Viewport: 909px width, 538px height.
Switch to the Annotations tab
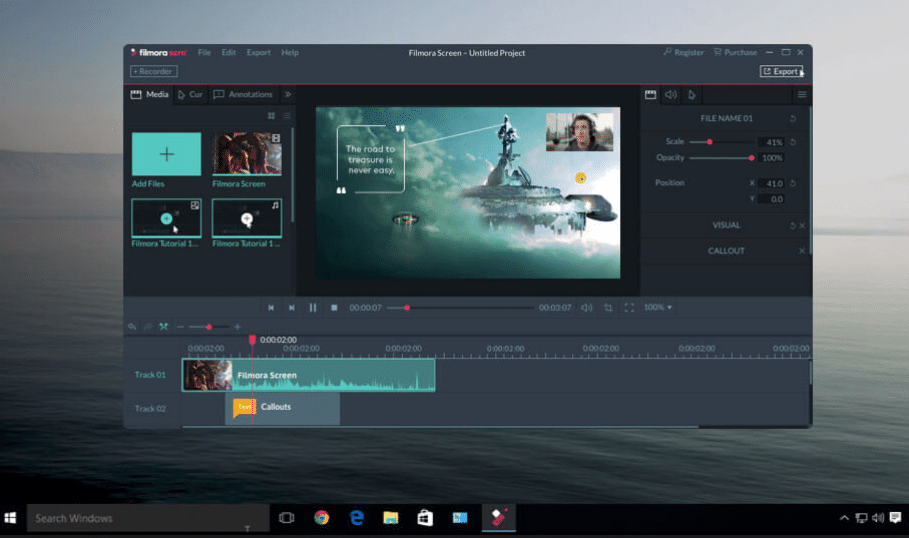coord(243,94)
